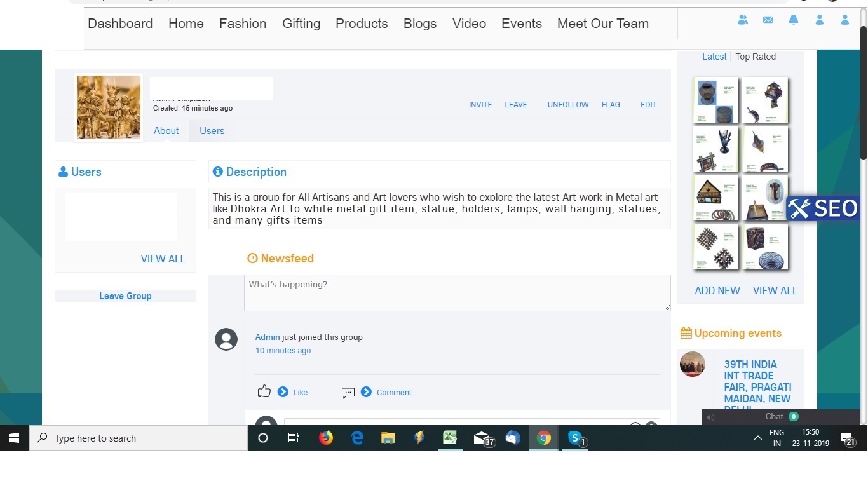
Task: Switch to the Users tab
Action: 212,131
